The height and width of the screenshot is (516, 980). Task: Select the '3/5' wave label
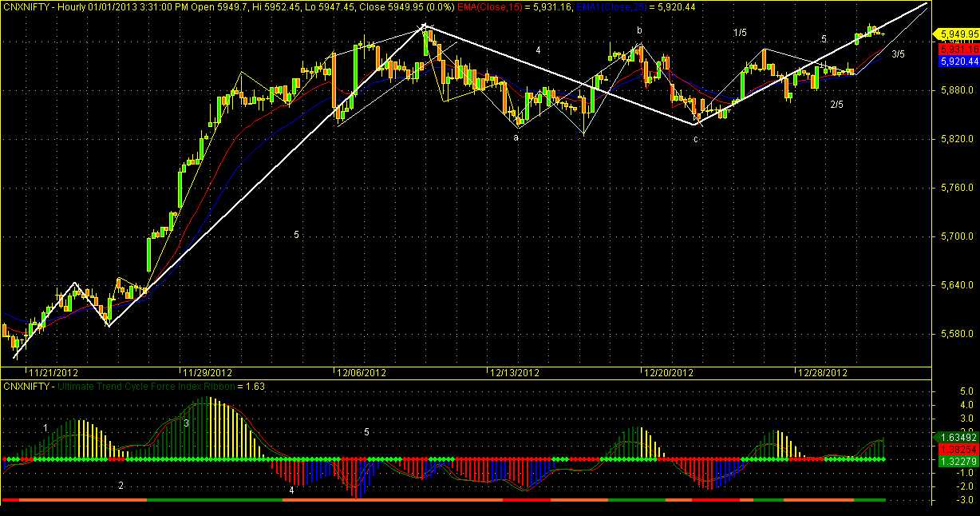click(x=898, y=54)
